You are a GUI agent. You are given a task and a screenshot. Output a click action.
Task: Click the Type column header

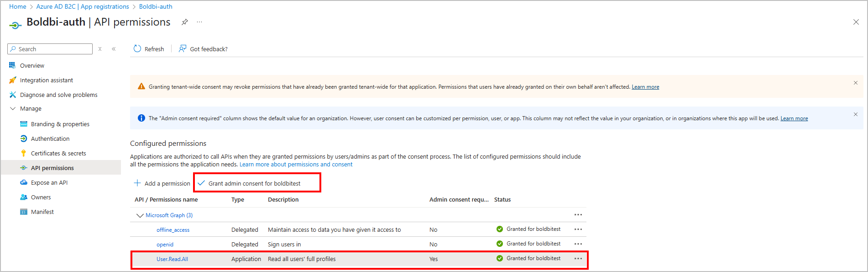(x=238, y=200)
